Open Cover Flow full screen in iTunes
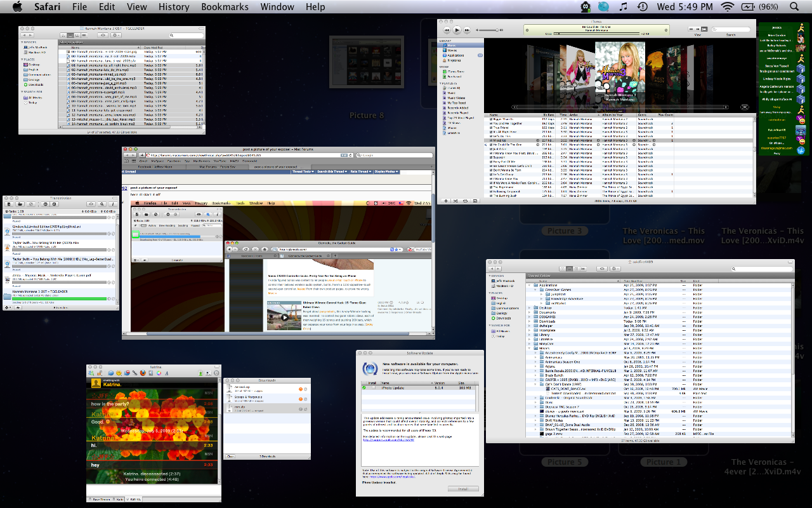Image resolution: width=812 pixels, height=508 pixels. (x=745, y=107)
